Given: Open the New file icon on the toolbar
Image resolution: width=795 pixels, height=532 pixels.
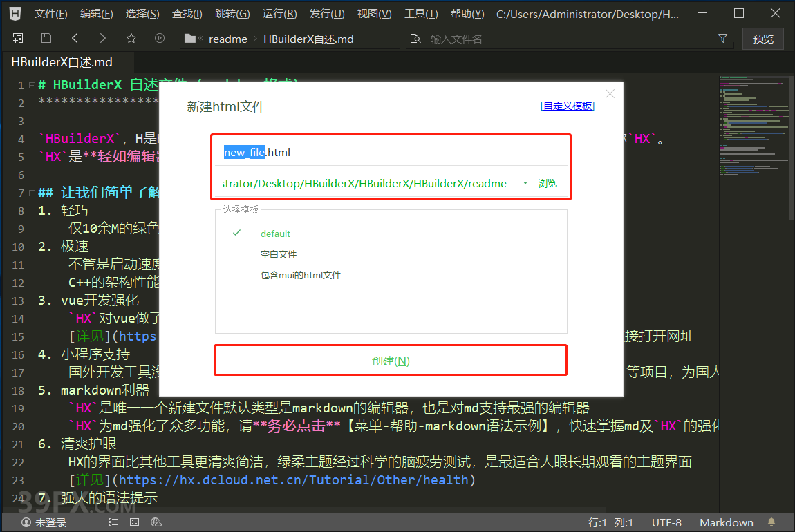Looking at the screenshot, I should point(17,38).
